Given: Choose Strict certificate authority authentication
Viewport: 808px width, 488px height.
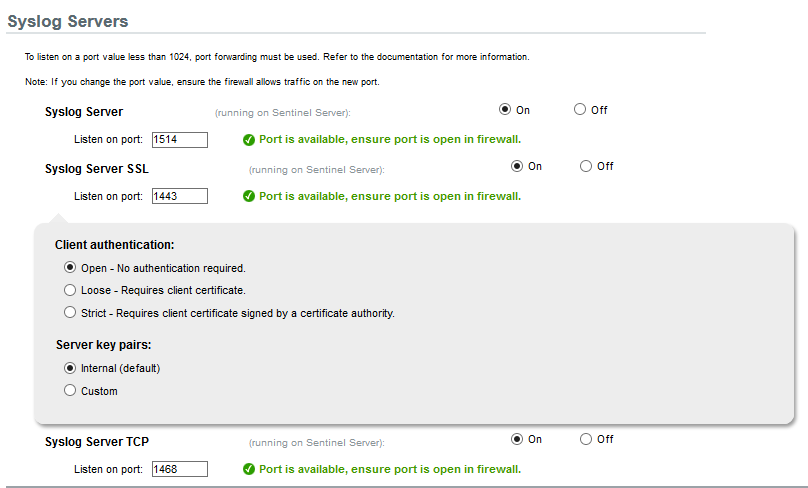Looking at the screenshot, I should pos(70,313).
